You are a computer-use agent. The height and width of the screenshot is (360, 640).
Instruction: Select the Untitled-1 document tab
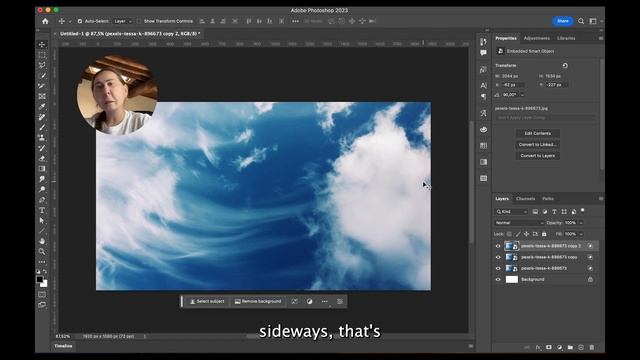(130, 33)
